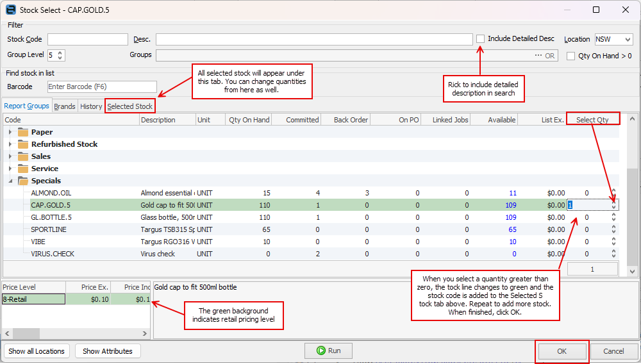
Task: Click the Committed column header
Action: pyautogui.click(x=296, y=120)
